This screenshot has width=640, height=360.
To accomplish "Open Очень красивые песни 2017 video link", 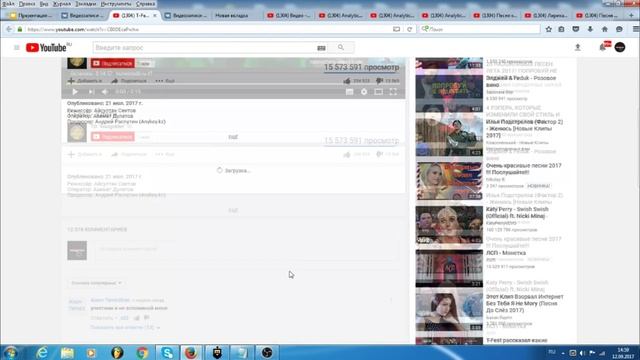I will pos(523,169).
